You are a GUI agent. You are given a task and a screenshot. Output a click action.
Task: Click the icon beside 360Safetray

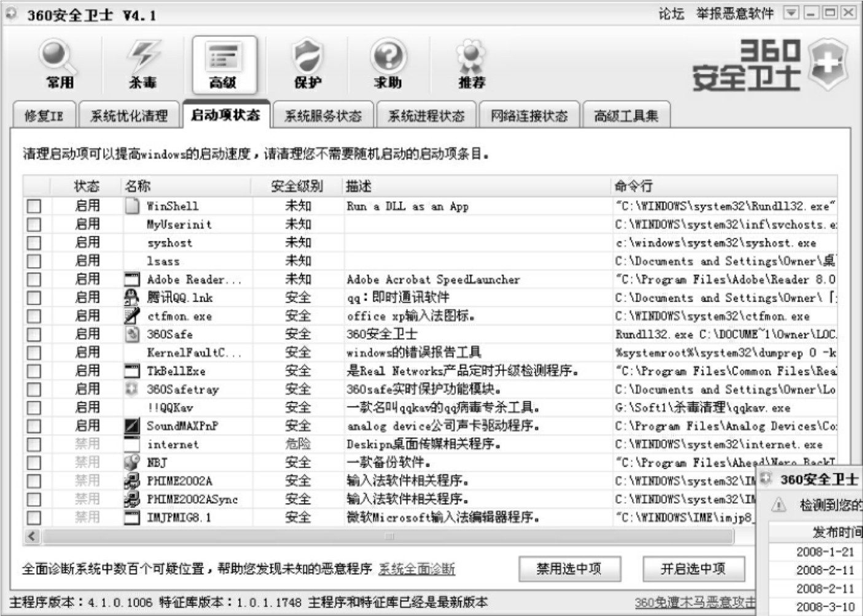pos(131,389)
